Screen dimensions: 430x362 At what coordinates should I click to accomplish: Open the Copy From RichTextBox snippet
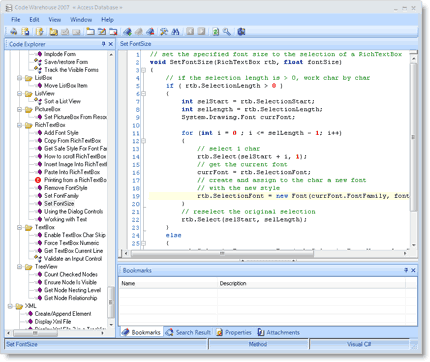coord(72,141)
